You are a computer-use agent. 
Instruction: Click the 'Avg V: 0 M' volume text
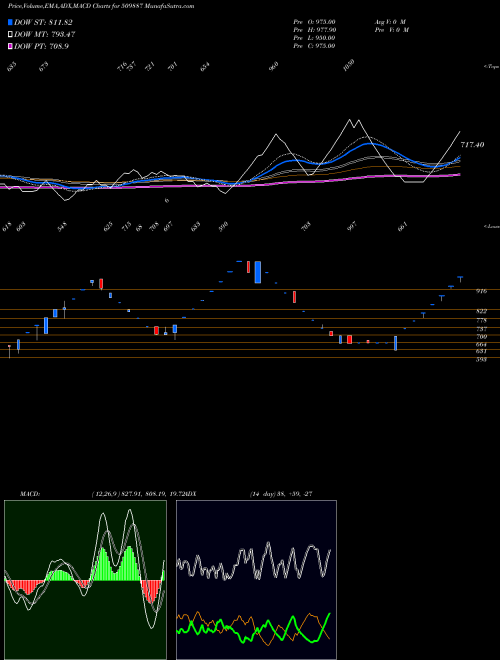(x=390, y=22)
